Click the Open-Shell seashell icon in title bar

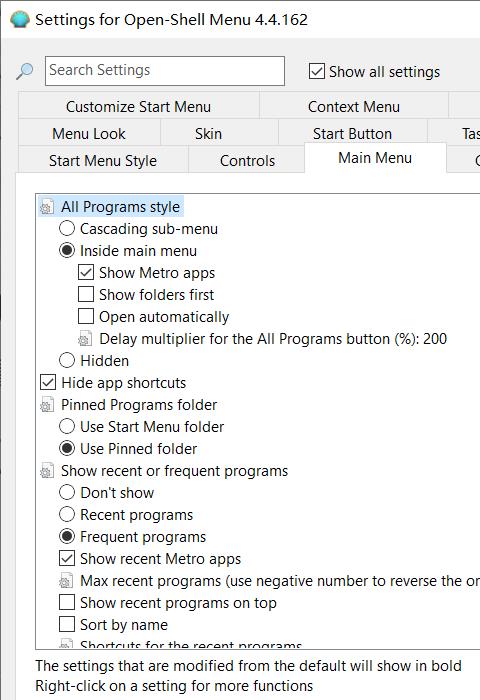[x=20, y=20]
